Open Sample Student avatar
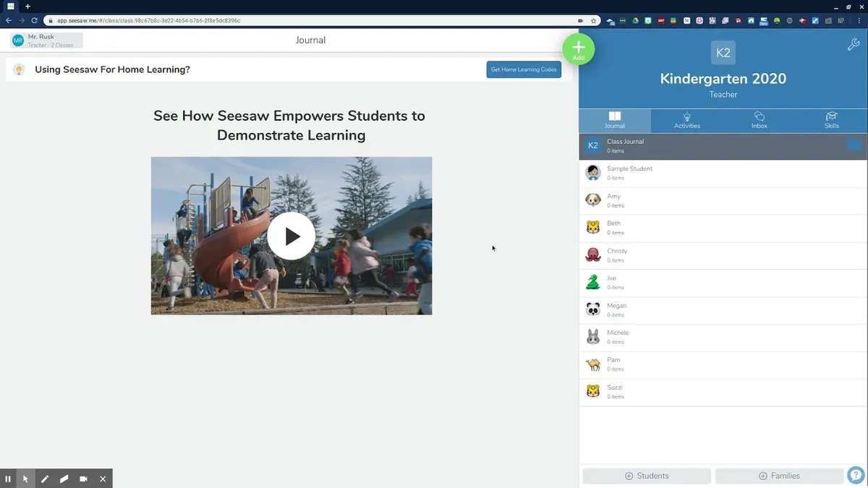Viewport: 868px width, 488px height. coord(593,172)
